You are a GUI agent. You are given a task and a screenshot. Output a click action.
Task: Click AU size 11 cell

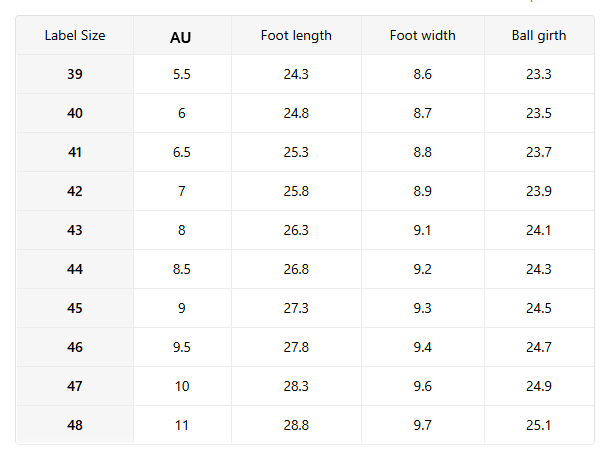point(181,425)
